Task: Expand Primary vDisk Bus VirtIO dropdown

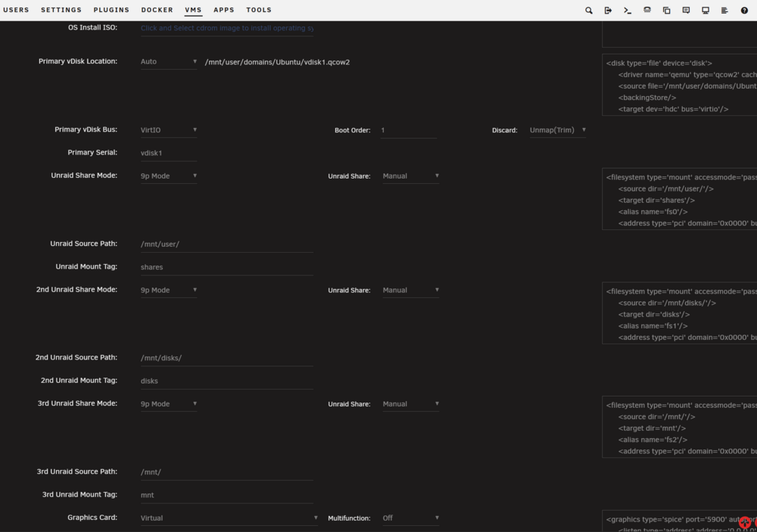Action: coord(169,130)
